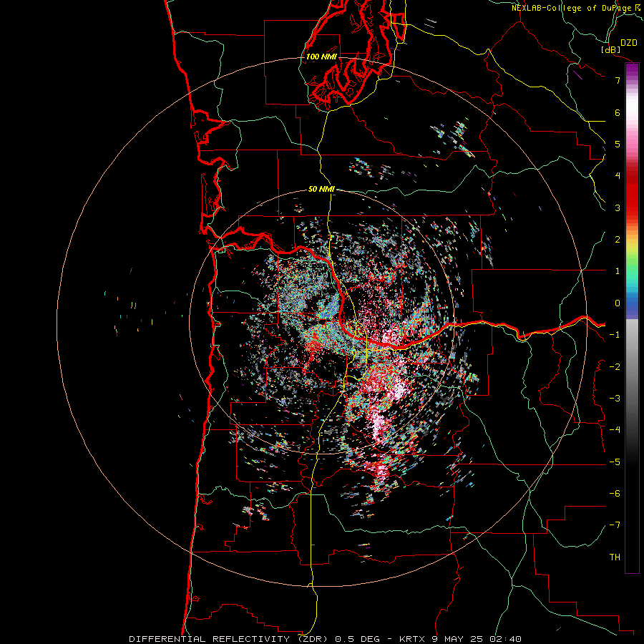Click the -7 dB tick label on the color scale
The height and width of the screenshot is (644, 644).
[615, 525]
